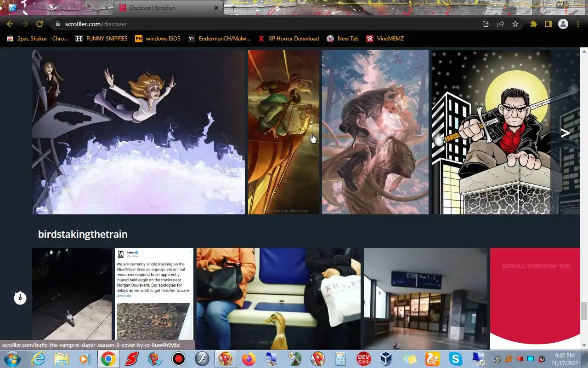Open the red S app in taskbar

[132, 359]
